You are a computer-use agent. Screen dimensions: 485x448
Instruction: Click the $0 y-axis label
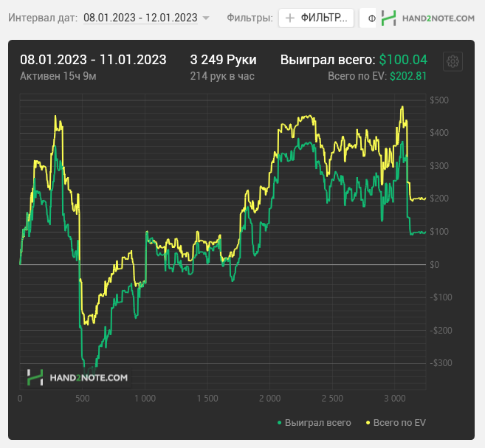(x=434, y=265)
